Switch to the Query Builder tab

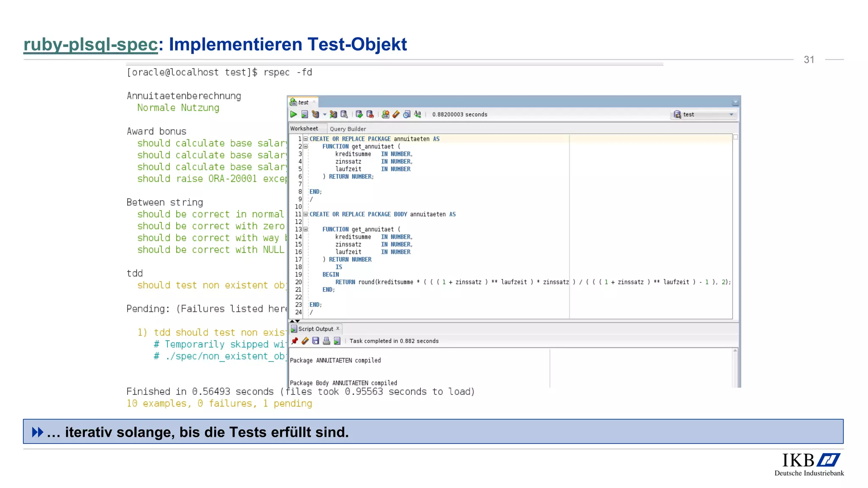pos(348,129)
